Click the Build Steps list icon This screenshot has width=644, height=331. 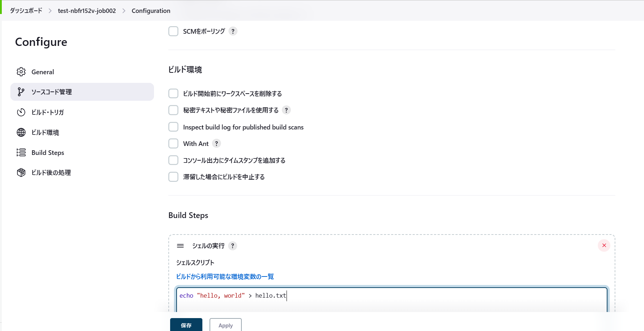21,152
